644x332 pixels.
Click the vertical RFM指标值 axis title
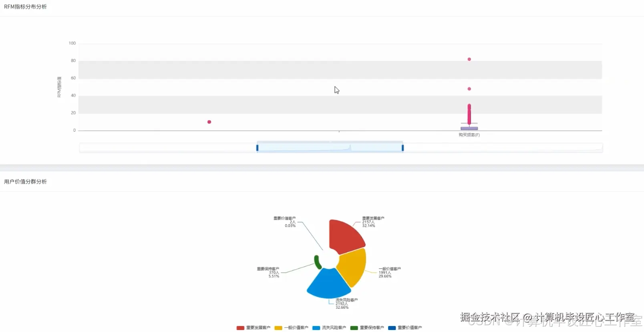pyautogui.click(x=59, y=87)
